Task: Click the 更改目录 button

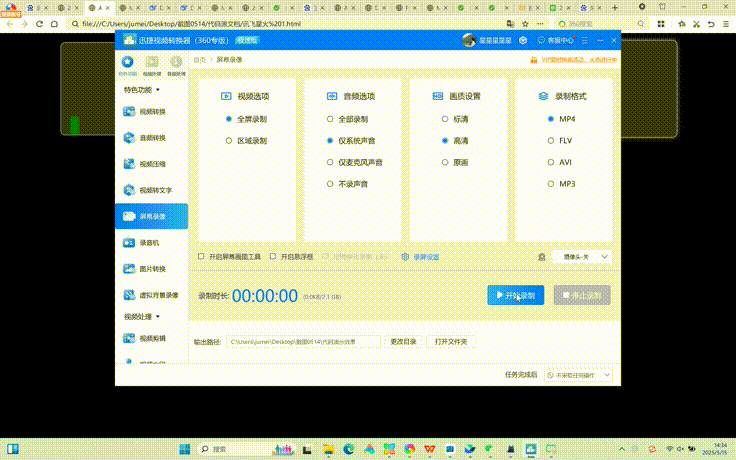Action: 403,342
